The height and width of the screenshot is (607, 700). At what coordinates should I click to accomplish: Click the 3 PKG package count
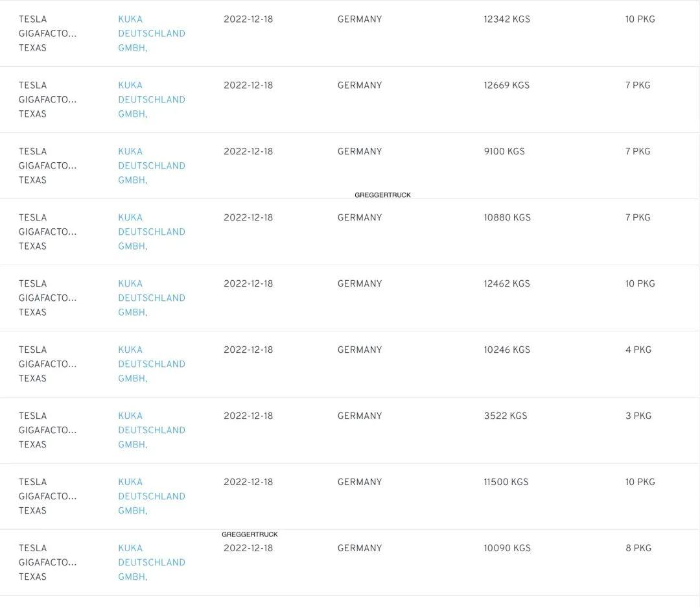coord(638,416)
